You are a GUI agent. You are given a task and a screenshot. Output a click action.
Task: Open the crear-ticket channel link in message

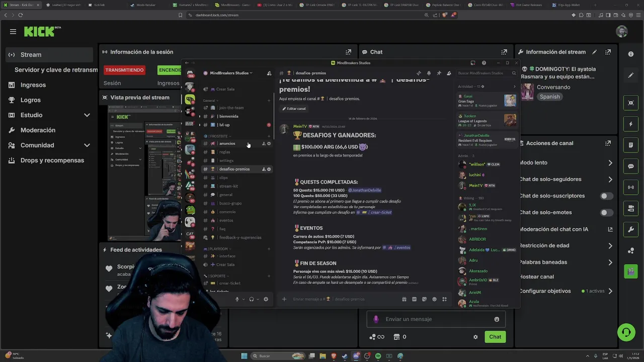click(x=374, y=212)
